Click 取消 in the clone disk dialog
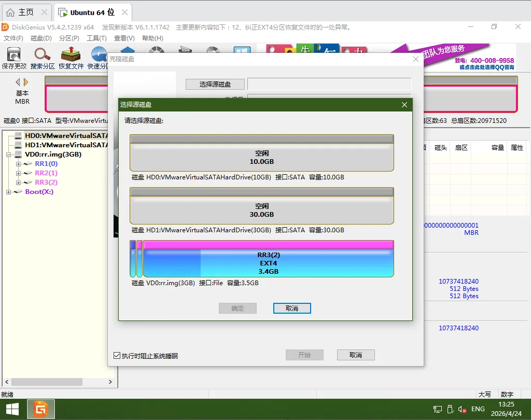 pyautogui.click(x=356, y=355)
